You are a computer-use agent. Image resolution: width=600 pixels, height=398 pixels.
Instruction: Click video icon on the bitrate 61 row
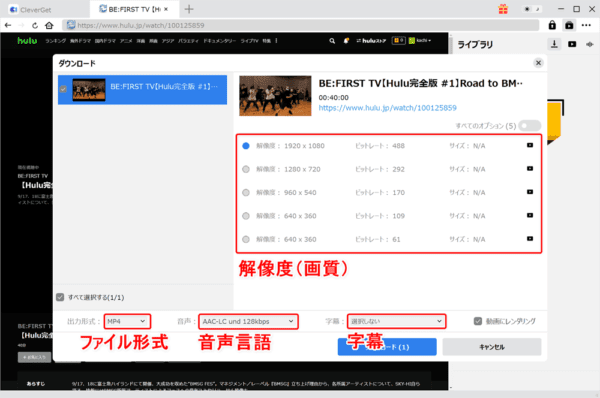pos(530,239)
